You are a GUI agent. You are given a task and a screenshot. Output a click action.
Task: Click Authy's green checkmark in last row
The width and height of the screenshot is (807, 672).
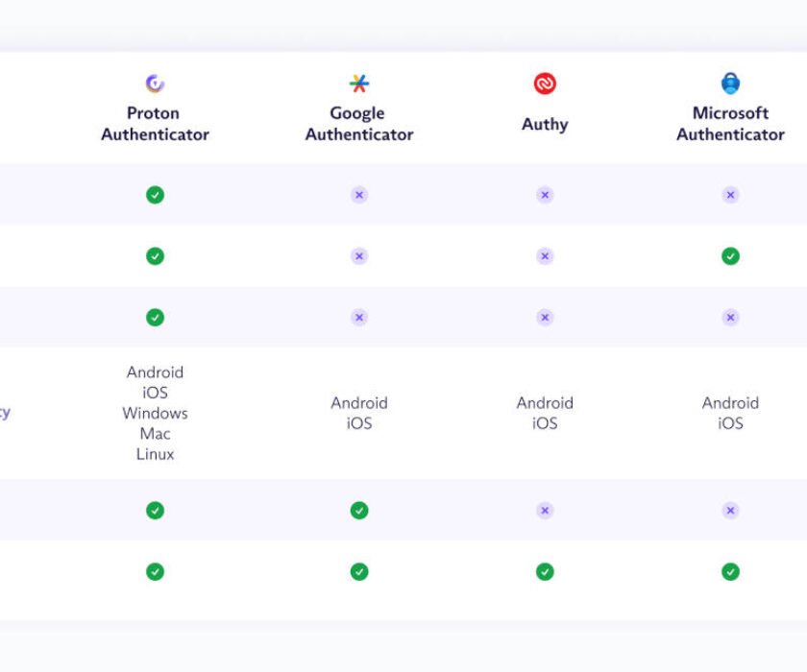545,572
